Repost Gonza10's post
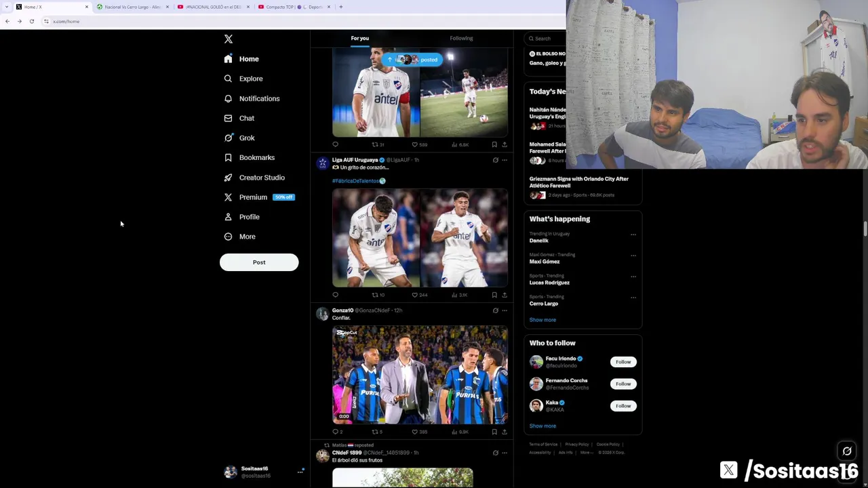Screen dimensions: 868x488 click(x=377, y=432)
